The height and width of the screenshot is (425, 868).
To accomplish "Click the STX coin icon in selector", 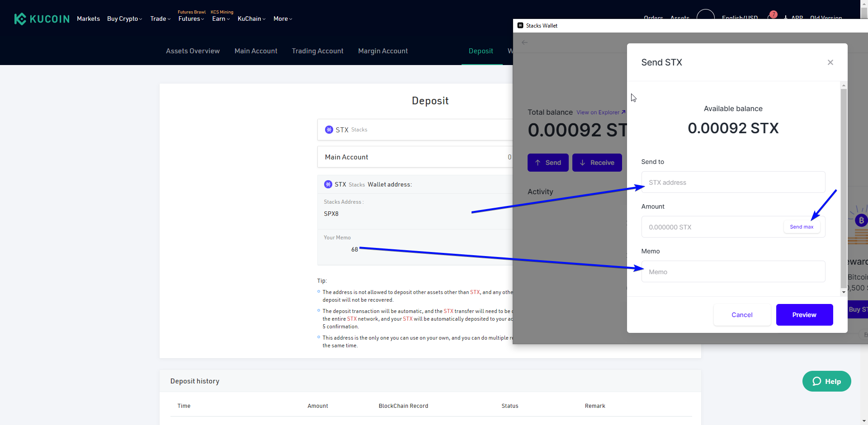I will (x=329, y=130).
